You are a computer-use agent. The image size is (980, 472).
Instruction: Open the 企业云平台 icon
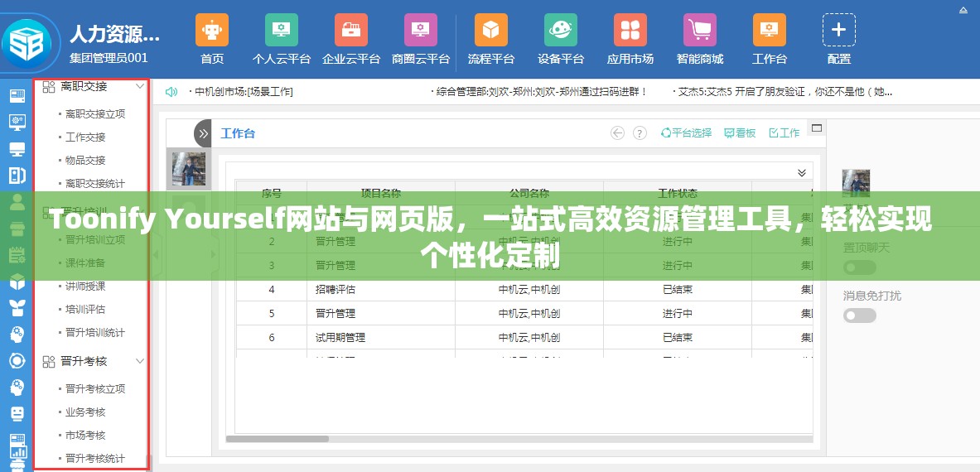pyautogui.click(x=350, y=30)
